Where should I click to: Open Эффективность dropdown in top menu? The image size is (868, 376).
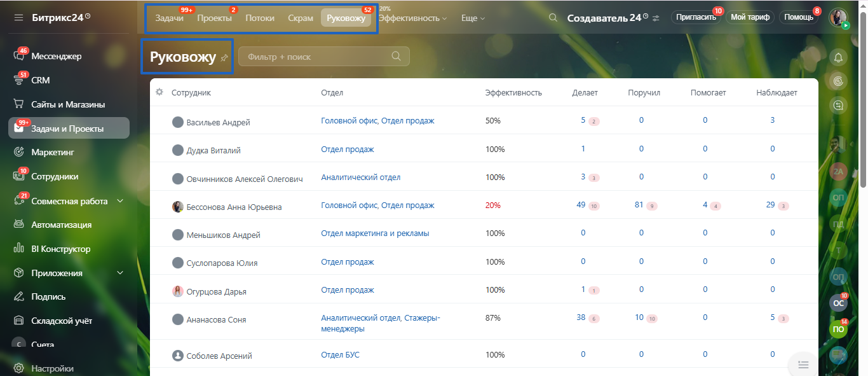coord(412,18)
